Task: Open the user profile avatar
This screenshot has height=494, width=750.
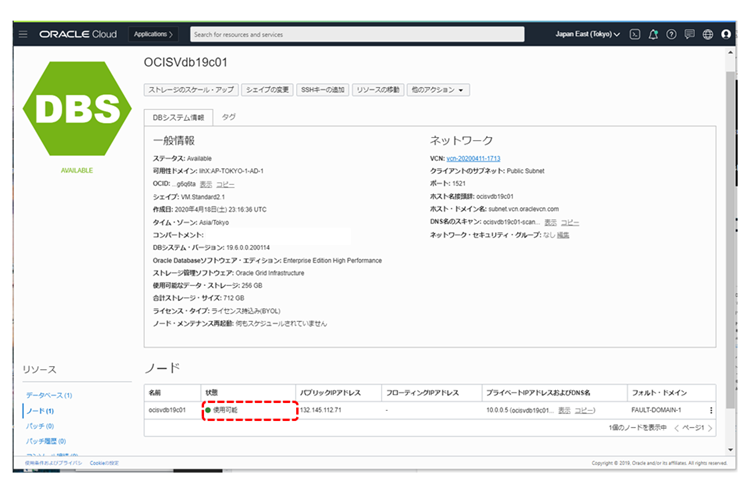Action: click(x=726, y=34)
